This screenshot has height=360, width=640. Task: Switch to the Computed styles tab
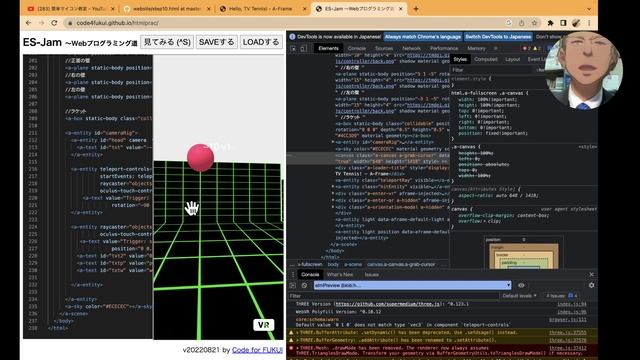coord(486,59)
